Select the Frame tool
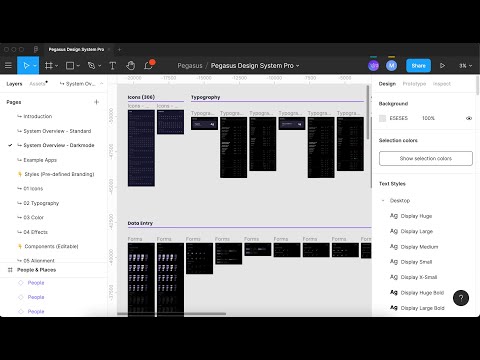The width and height of the screenshot is (480, 360). [49, 66]
